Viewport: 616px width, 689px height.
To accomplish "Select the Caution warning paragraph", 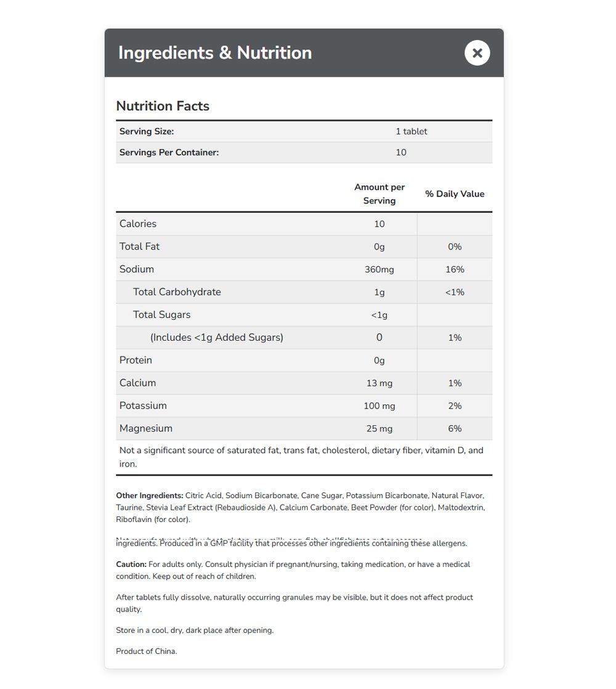I will tap(293, 570).
